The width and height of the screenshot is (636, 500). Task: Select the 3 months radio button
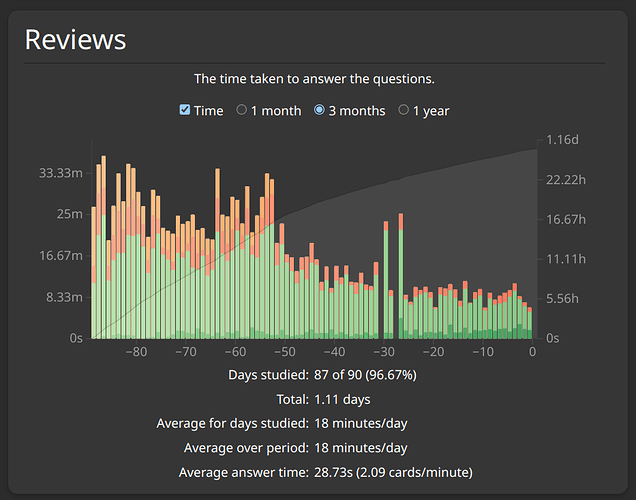point(319,110)
